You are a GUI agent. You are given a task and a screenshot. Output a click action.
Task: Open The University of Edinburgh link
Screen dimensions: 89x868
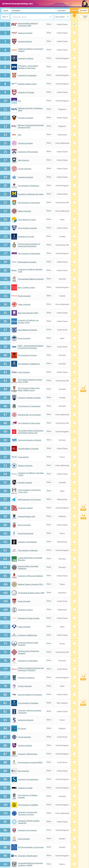[28, 186]
